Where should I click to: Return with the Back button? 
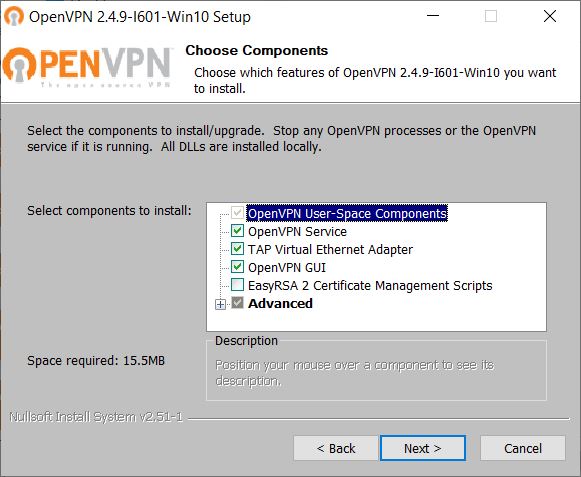tap(336, 448)
